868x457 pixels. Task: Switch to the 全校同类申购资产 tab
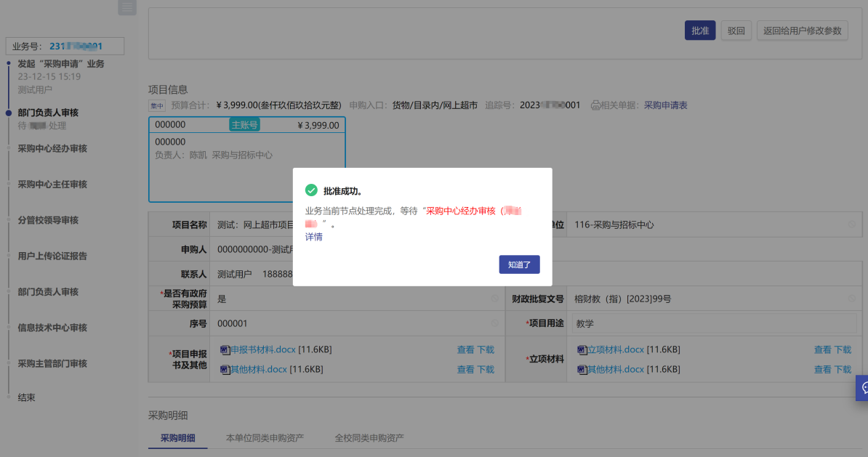pyautogui.click(x=369, y=438)
